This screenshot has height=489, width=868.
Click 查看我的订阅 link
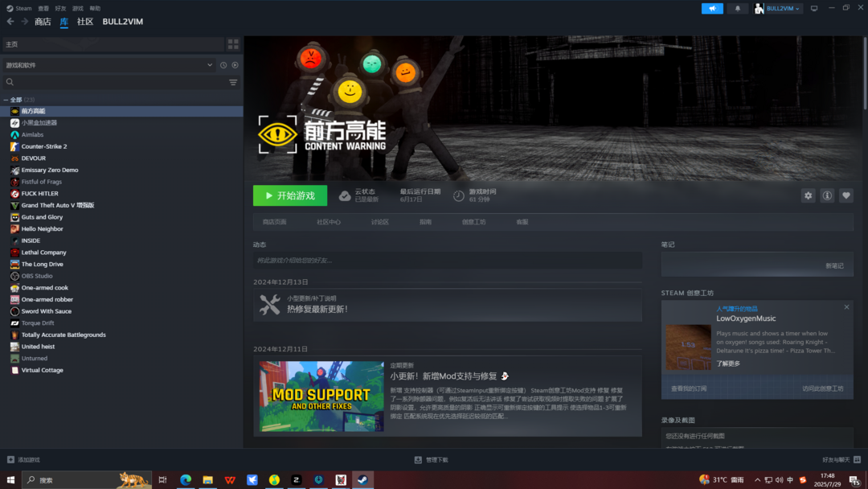(689, 388)
